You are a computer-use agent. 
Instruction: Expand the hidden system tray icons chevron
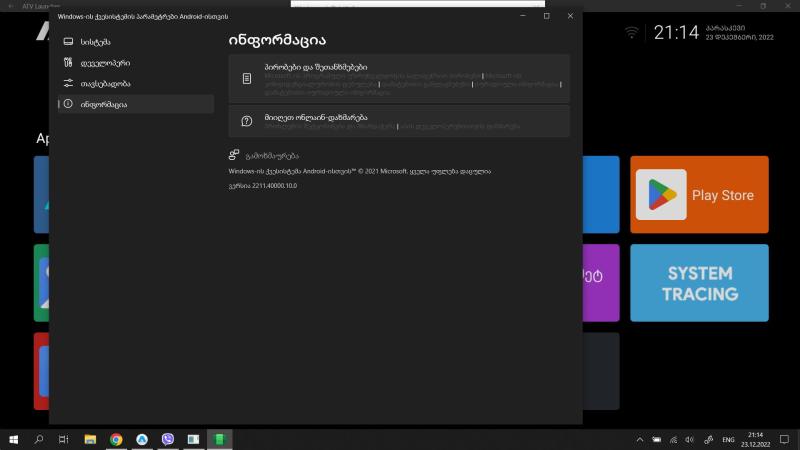coord(640,439)
